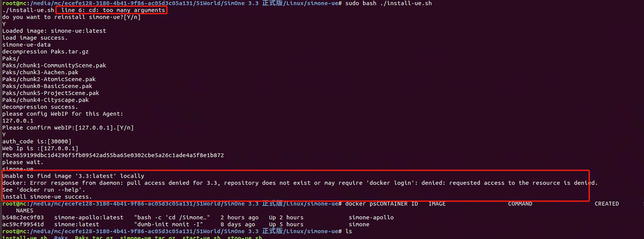The width and height of the screenshot is (644, 239).
Task: Click container name 'simone-apollo' in NAMES column
Action: point(371,218)
